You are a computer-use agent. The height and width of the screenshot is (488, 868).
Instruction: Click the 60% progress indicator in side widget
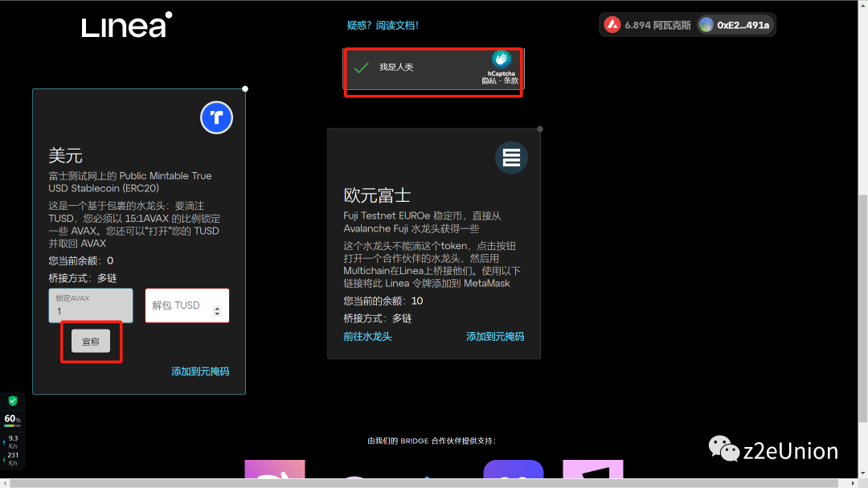pos(10,419)
